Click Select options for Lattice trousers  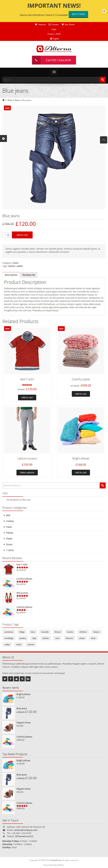point(27,472)
